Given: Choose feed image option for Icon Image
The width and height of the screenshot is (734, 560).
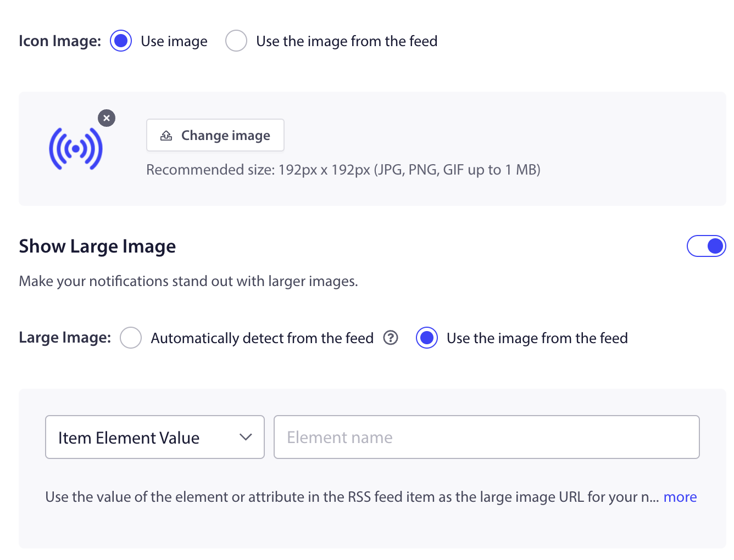Looking at the screenshot, I should point(236,41).
